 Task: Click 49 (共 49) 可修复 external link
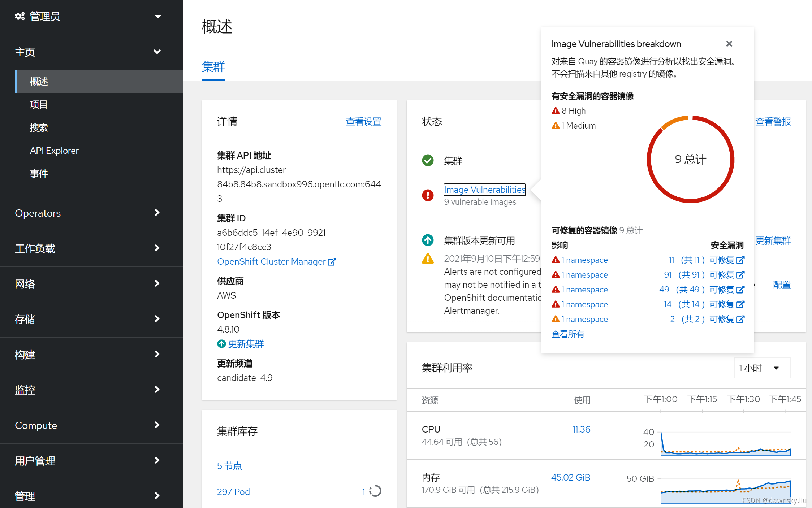pos(702,290)
